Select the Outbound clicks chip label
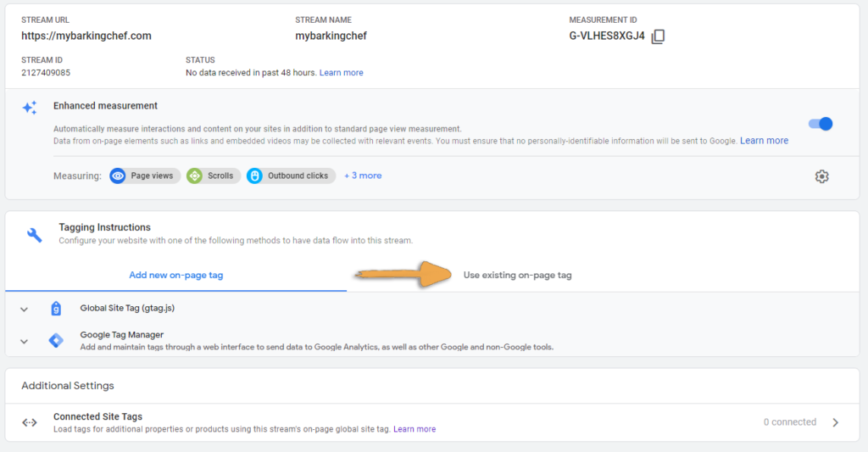This screenshot has width=868, height=452. [x=298, y=176]
